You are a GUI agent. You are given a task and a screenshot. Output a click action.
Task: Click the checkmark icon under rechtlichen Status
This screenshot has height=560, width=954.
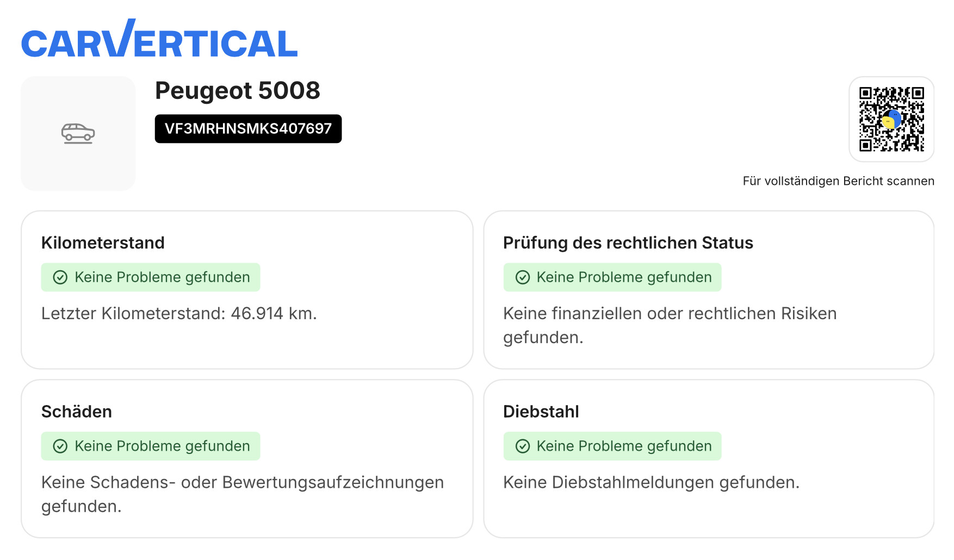[x=523, y=277]
